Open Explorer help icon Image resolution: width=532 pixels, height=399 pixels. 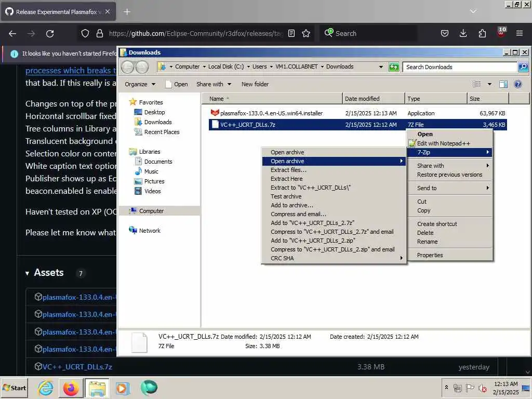(518, 84)
